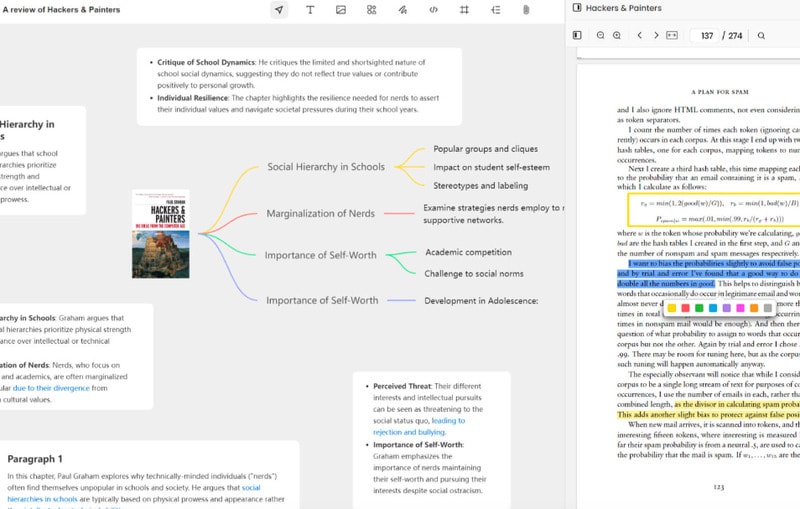Choose the image insert tool

[x=341, y=10]
